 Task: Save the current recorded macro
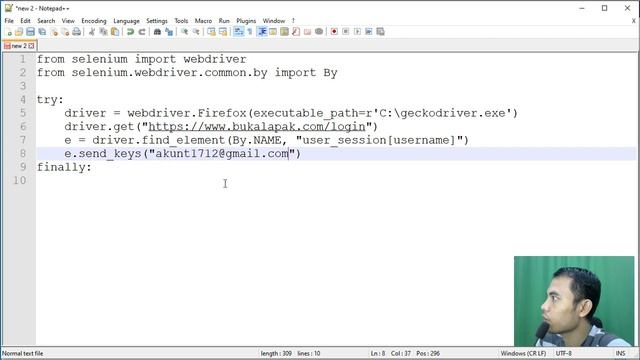point(380,32)
